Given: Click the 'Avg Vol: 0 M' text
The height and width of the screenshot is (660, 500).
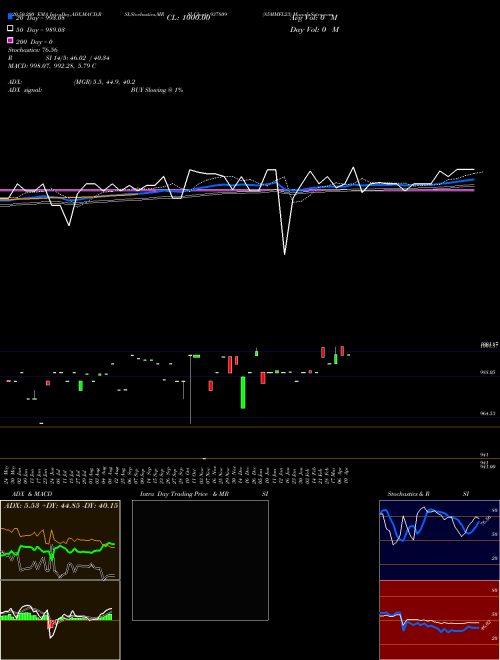Looking at the screenshot, I should 314,18.
